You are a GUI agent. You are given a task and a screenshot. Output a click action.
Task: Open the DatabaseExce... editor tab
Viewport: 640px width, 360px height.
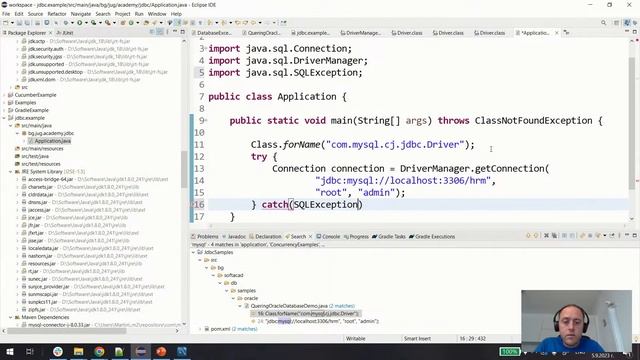(x=211, y=33)
